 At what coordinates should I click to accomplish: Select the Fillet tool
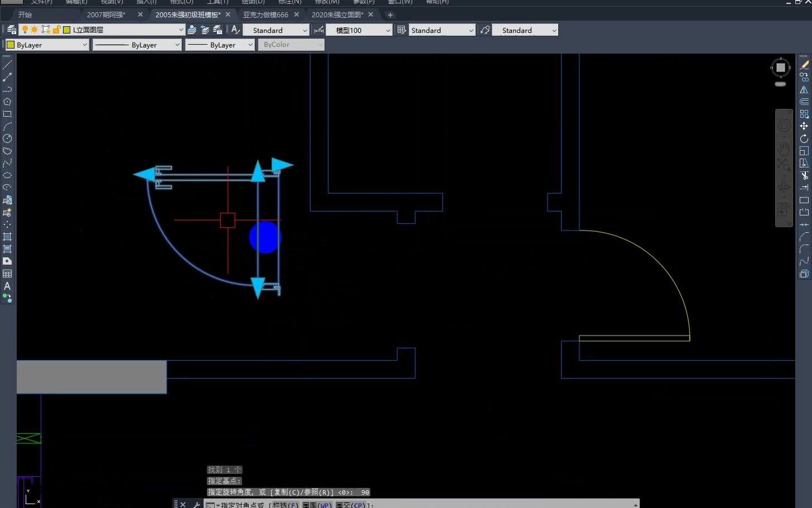coord(804,249)
